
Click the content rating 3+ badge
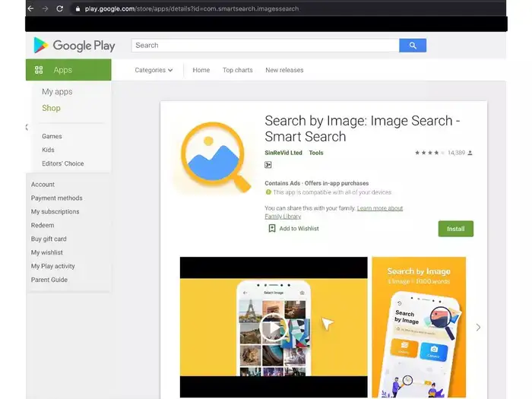pyautogui.click(x=268, y=165)
